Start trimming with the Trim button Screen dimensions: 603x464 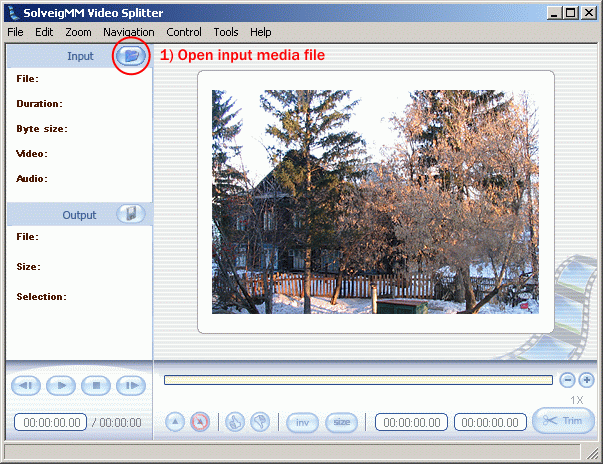pyautogui.click(x=563, y=421)
